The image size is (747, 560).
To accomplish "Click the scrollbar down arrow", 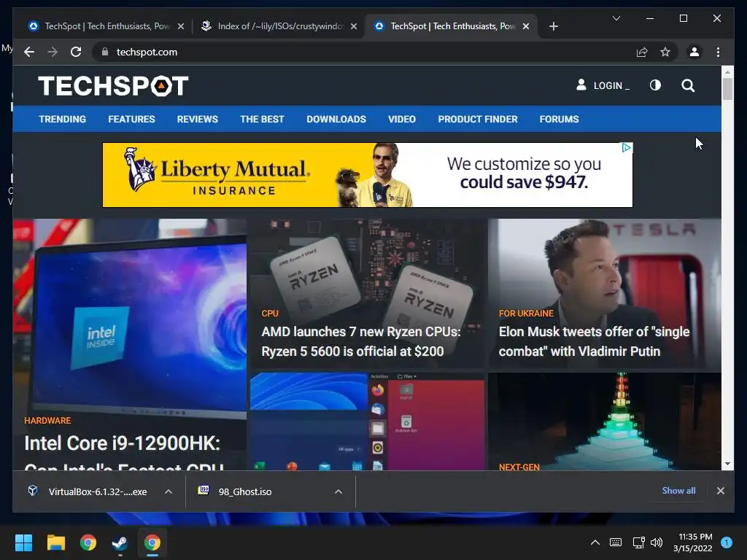I will (727, 463).
